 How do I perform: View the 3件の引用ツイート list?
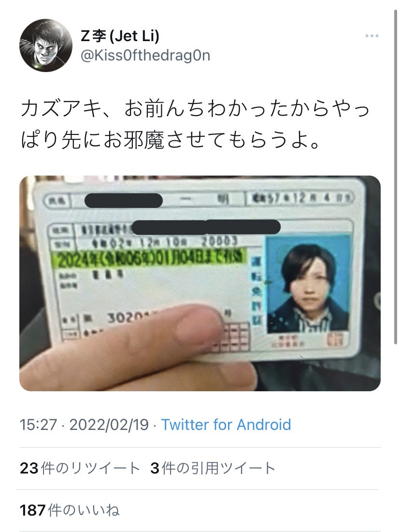click(213, 468)
